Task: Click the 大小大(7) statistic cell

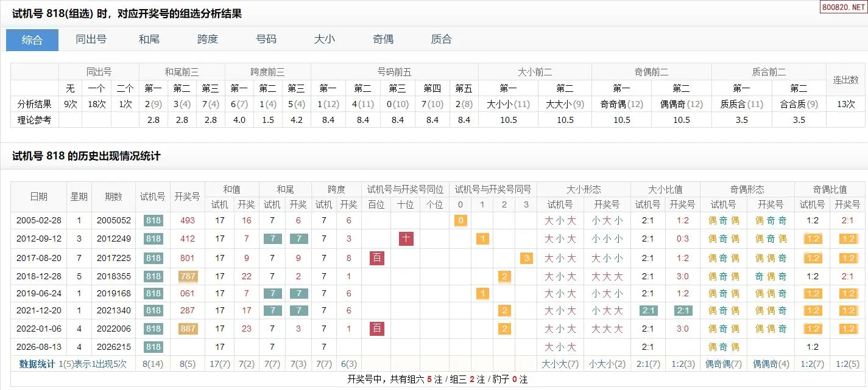Action: click(x=560, y=364)
